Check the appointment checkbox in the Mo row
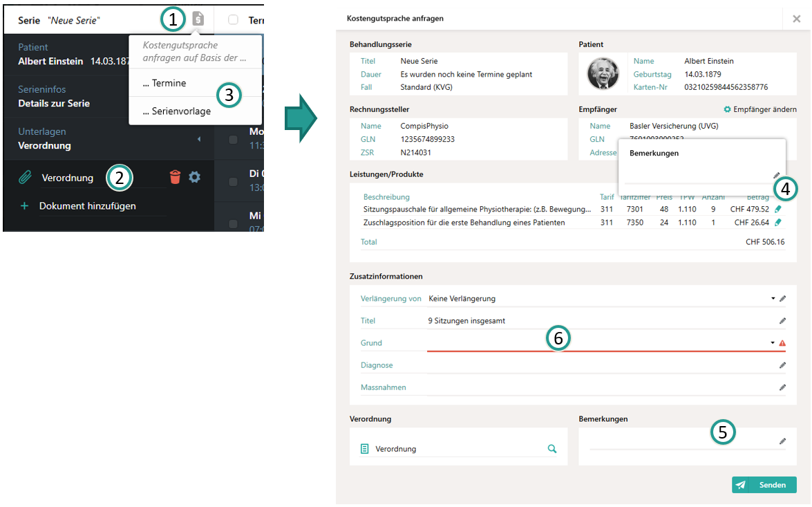Screen dimensions: 812x507 click(234, 140)
